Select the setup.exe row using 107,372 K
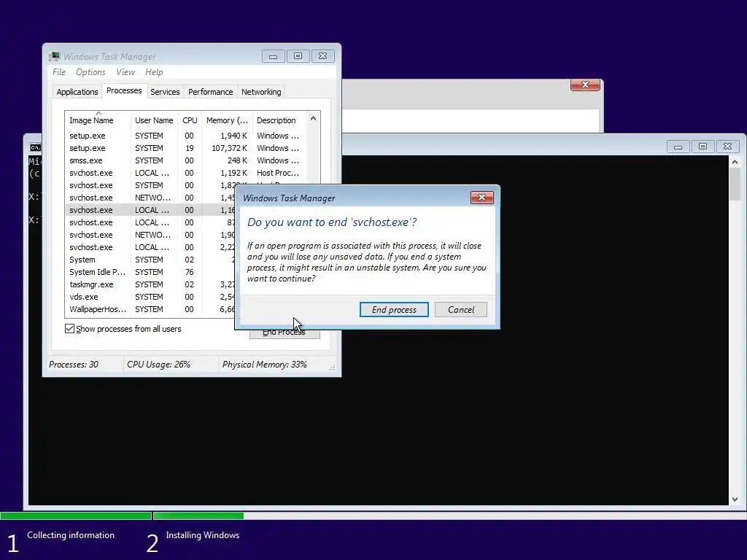Viewport: 747px width, 560px height. click(186, 148)
